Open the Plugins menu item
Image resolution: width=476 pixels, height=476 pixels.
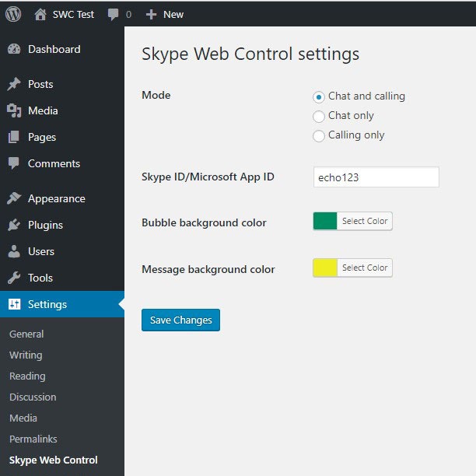tap(62, 225)
